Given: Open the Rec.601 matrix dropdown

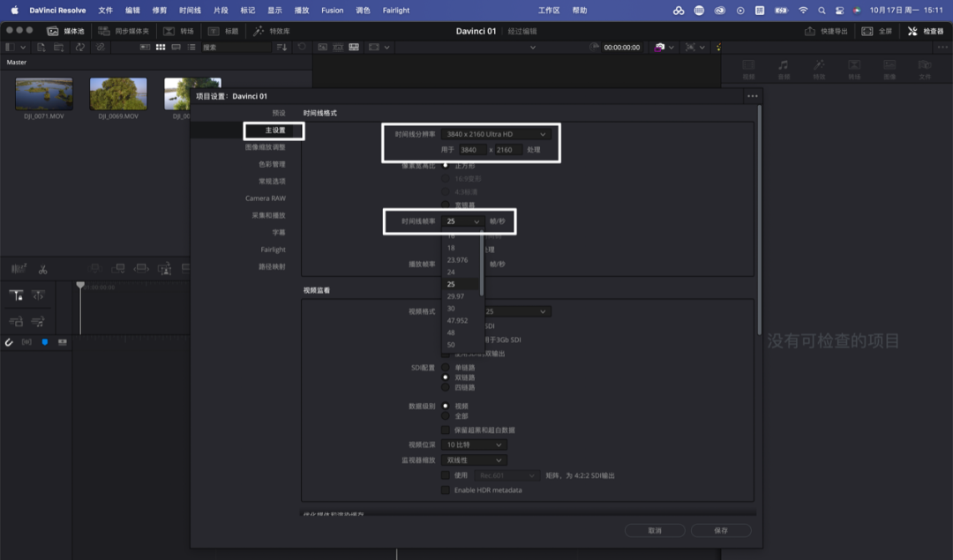Looking at the screenshot, I should point(507,475).
